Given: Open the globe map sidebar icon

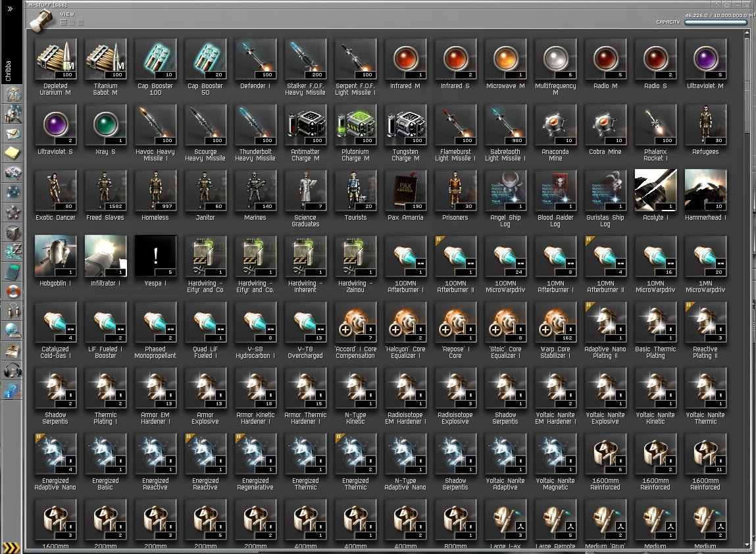Looking at the screenshot, I should pyautogui.click(x=13, y=330).
